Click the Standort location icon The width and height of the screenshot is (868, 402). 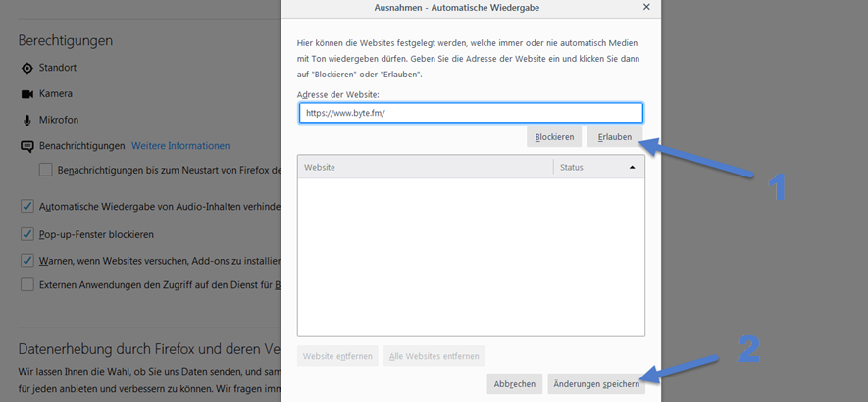(x=27, y=68)
